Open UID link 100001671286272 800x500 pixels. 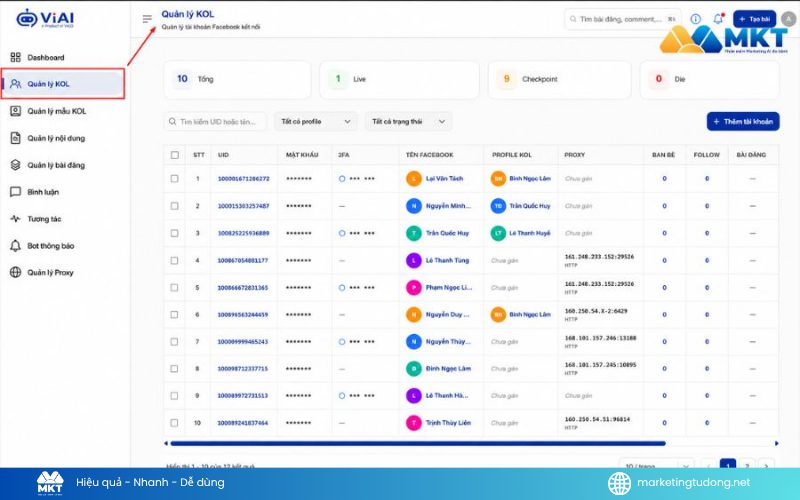click(243, 179)
